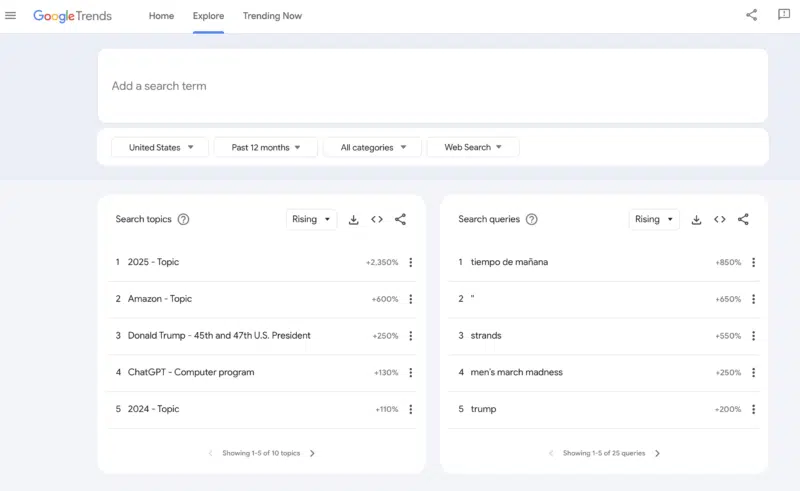Open help for Search queries
The height and width of the screenshot is (491, 800).
(x=532, y=219)
